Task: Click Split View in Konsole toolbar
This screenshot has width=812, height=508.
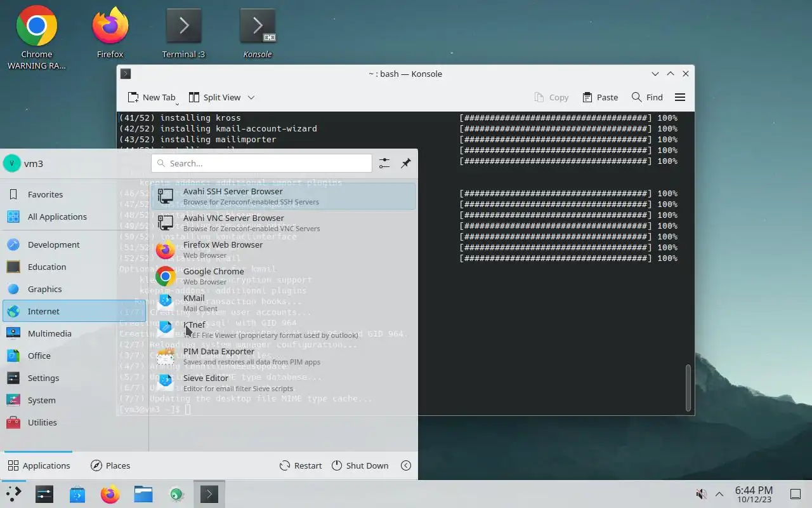Action: pos(214,97)
